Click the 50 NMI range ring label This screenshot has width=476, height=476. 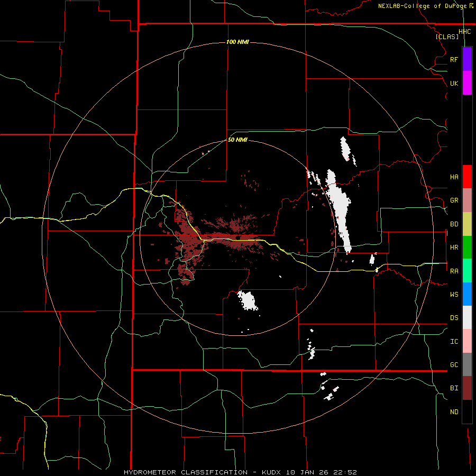point(237,140)
